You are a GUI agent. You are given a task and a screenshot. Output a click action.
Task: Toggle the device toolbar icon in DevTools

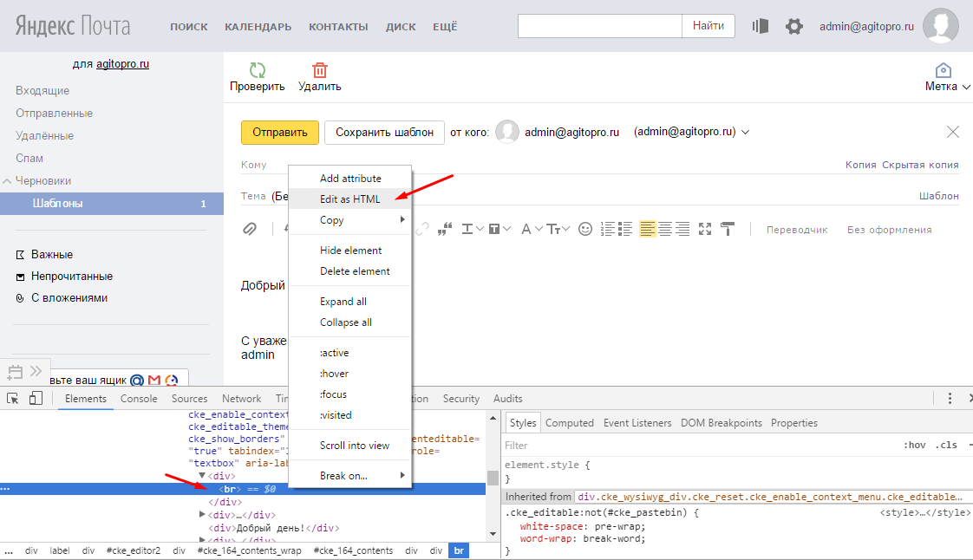coord(36,399)
